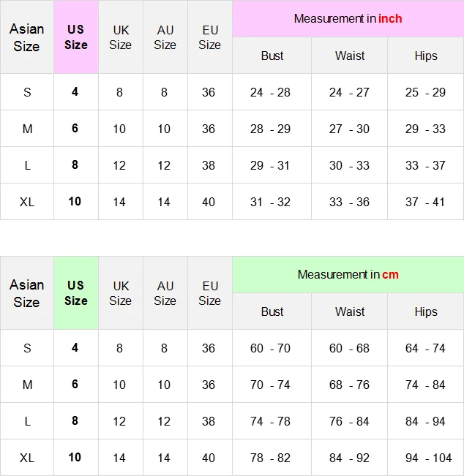464x476 pixels.
Task: Select the green US Size header cell
Action: click(x=76, y=293)
